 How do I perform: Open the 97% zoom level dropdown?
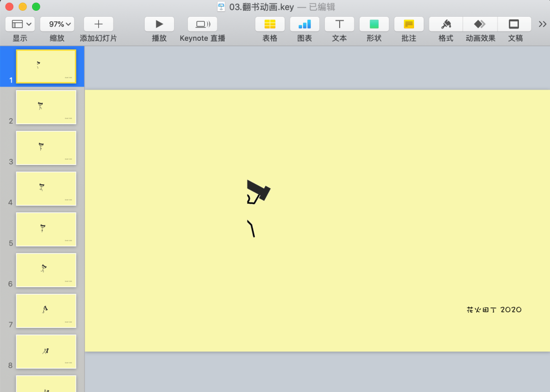click(57, 24)
